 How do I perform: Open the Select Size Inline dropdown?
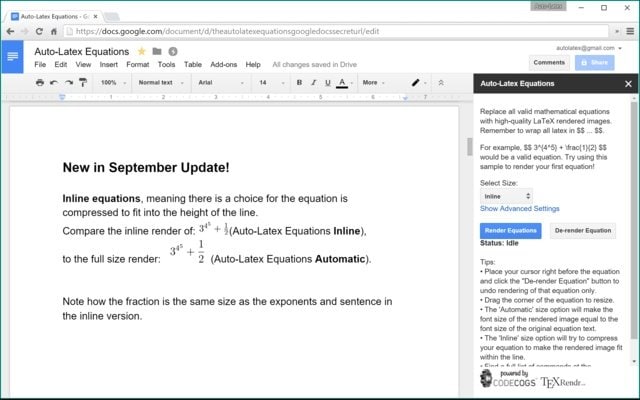(x=506, y=196)
